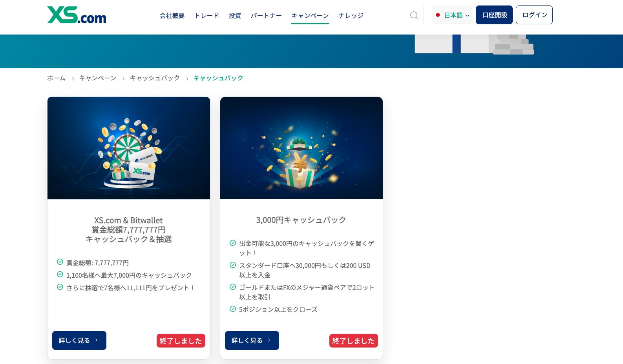
Task: Select the キャンペーン navigation tab
Action: (310, 16)
